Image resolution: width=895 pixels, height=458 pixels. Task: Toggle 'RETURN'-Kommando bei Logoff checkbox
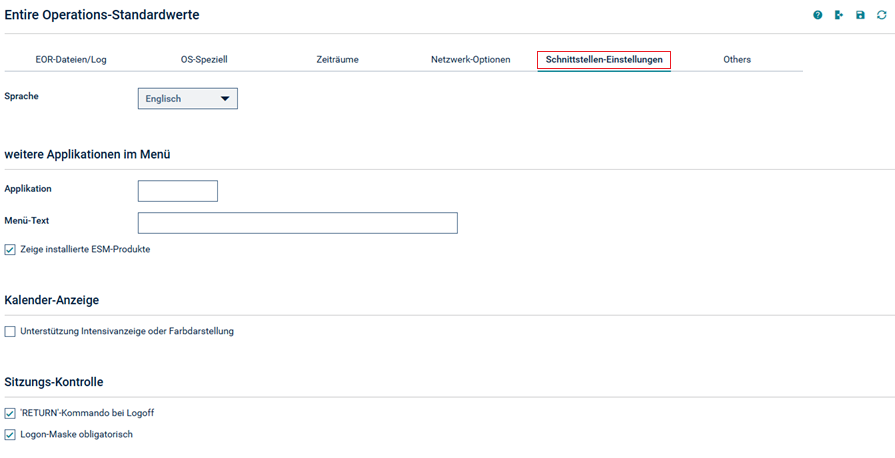(10, 413)
